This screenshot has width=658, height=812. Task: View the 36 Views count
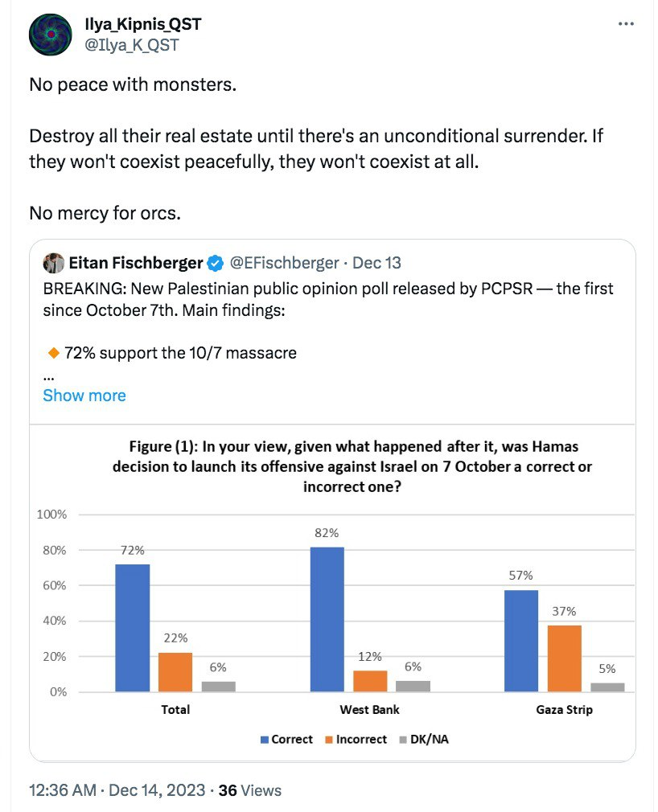tap(249, 790)
